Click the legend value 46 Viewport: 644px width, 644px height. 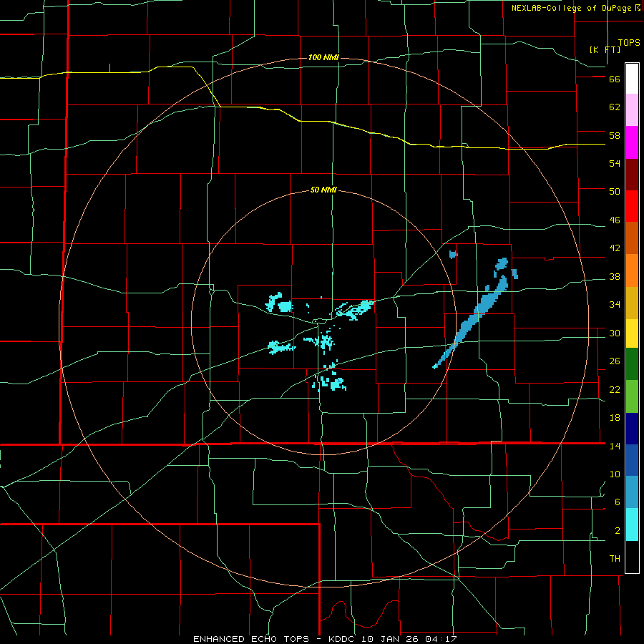pyautogui.click(x=615, y=220)
